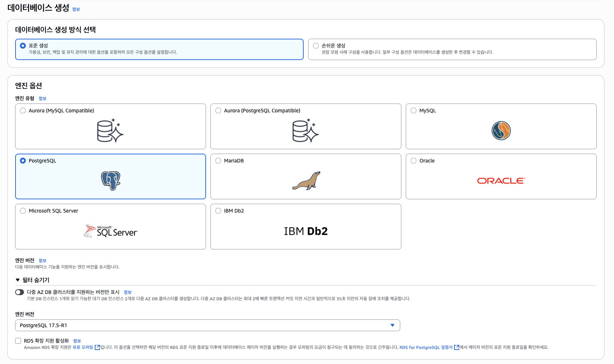The image size is (614, 364).
Task: Click external link icon after 유료 오퍼링
Action: point(97,347)
